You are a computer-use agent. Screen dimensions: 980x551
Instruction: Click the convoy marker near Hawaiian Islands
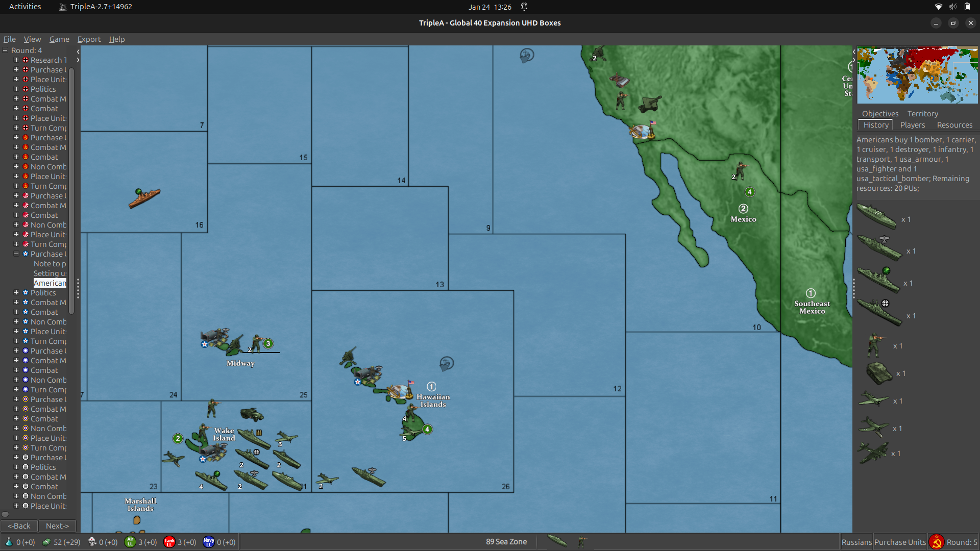(447, 363)
